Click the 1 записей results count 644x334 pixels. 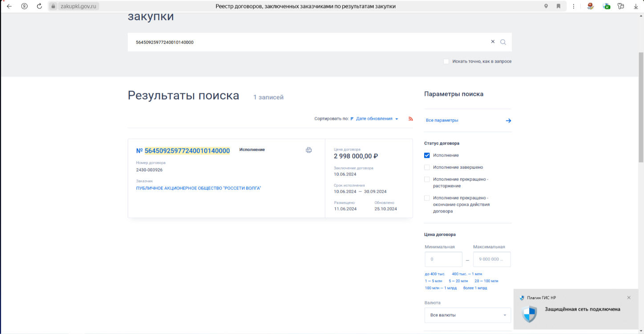pos(268,97)
